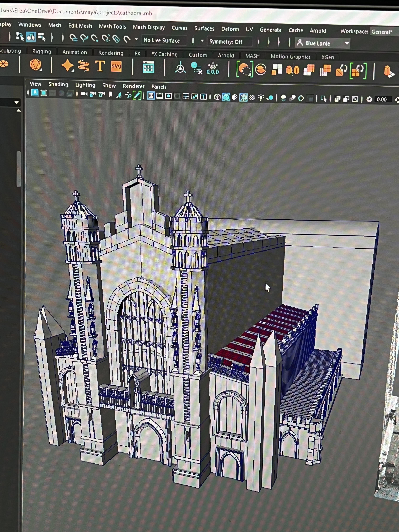The width and height of the screenshot is (399, 532).
Task: Click the SVG import shelf icon
Action: point(116,66)
